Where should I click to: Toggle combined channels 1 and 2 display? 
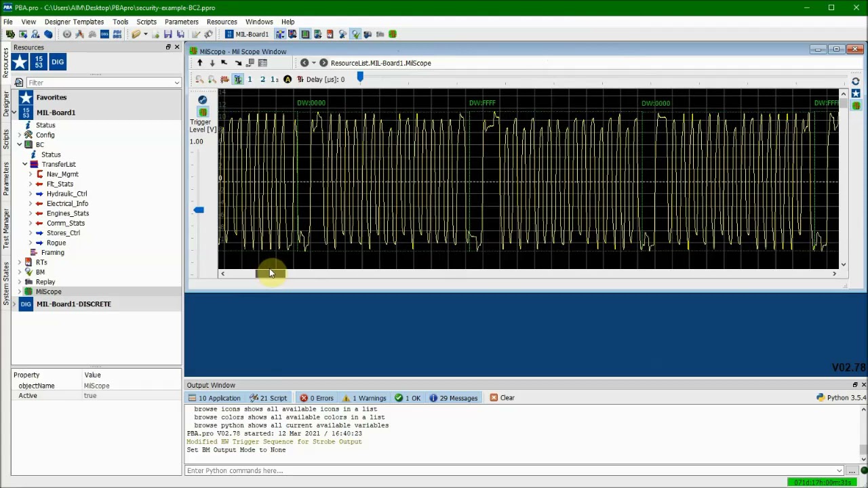pos(275,79)
